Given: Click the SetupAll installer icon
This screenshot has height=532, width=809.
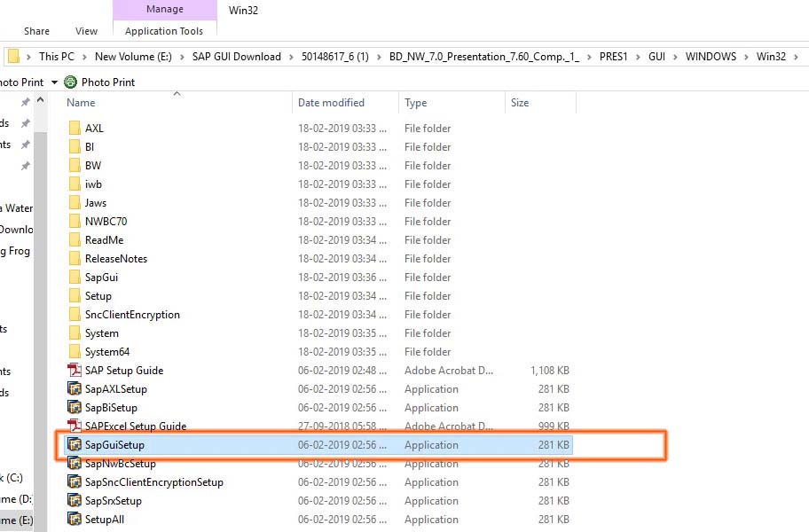Looking at the screenshot, I should click(x=75, y=519).
